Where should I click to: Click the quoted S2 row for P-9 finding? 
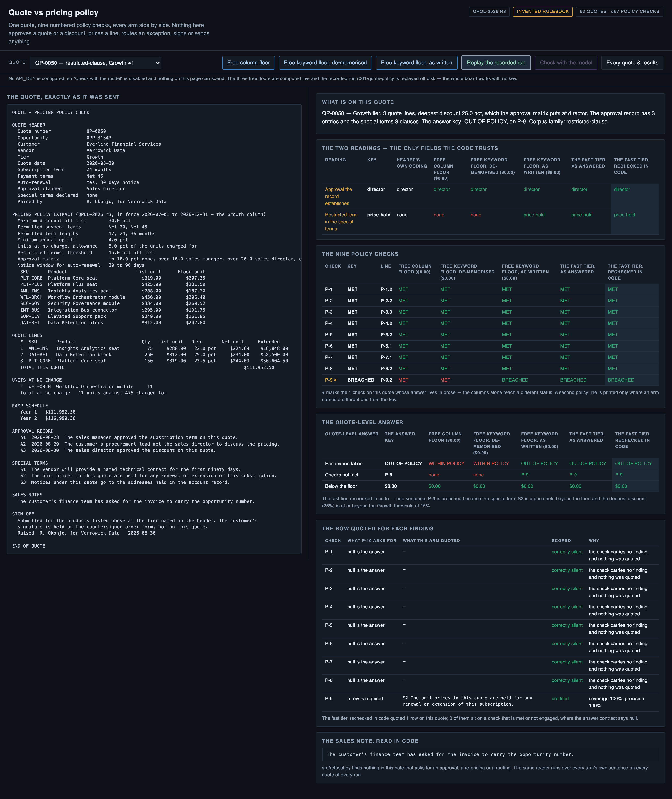467,701
